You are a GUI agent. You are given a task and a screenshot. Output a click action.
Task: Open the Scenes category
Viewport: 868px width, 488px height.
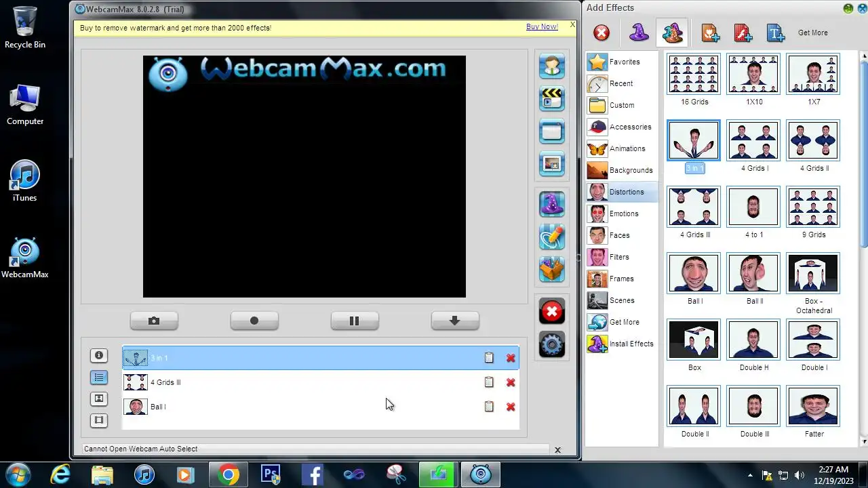(x=622, y=300)
